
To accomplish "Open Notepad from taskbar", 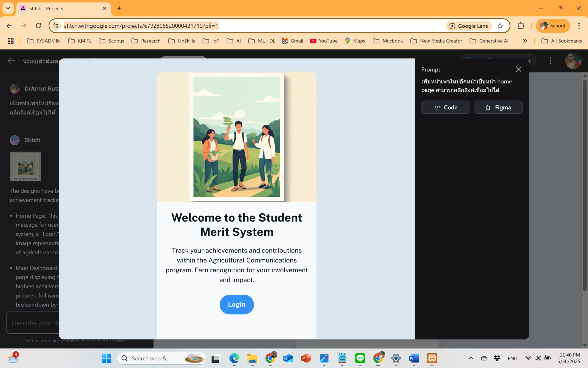I will 342,358.
